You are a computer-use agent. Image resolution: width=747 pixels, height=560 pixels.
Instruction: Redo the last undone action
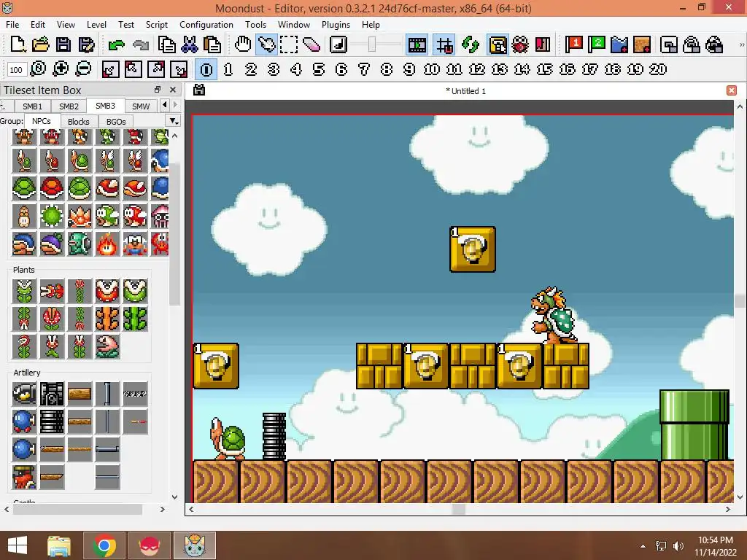coord(141,44)
